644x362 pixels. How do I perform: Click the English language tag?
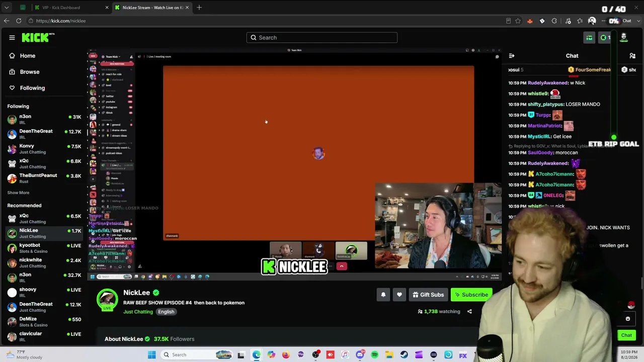pyautogui.click(x=166, y=312)
